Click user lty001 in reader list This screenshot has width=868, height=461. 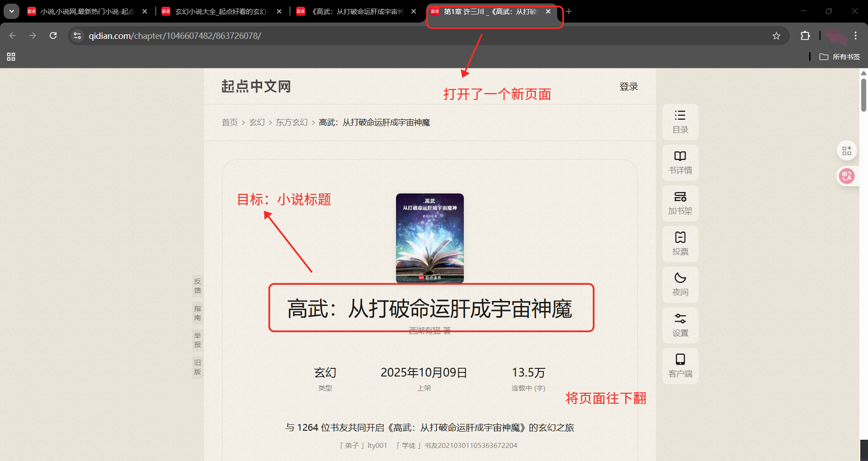click(x=377, y=446)
